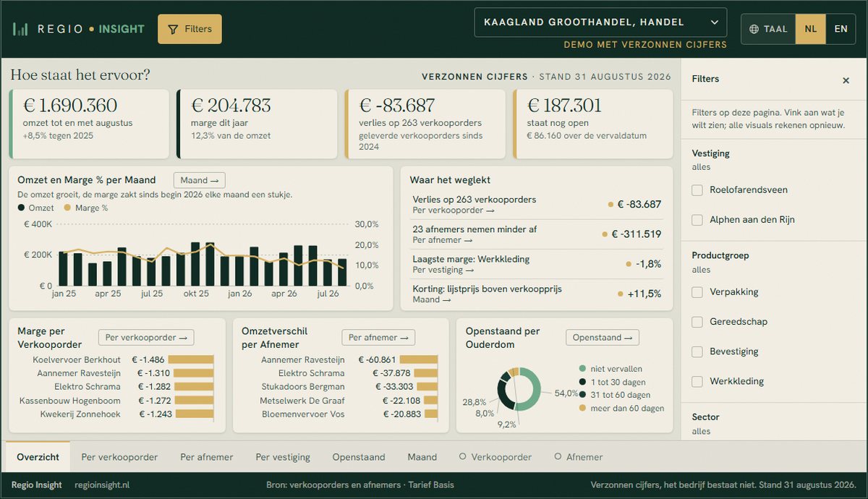Follow 'Maand →' link under Korting row

coord(431,299)
